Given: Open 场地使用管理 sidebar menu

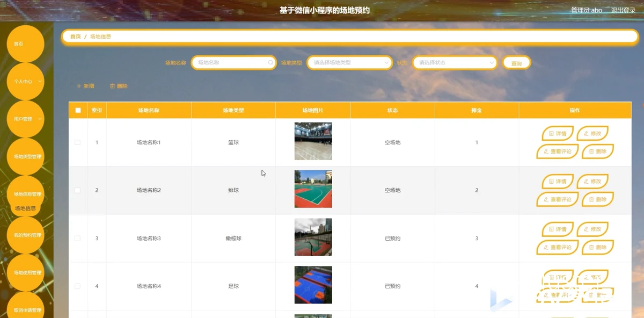Looking at the screenshot, I should coord(25,273).
